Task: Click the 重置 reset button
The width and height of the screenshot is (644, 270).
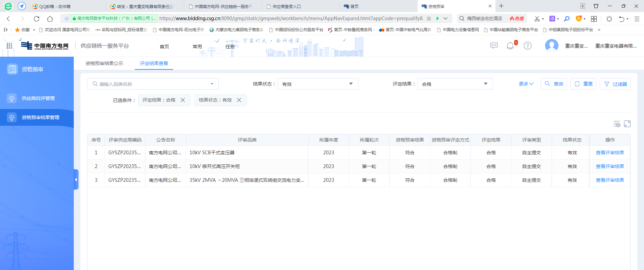Action: point(583,84)
